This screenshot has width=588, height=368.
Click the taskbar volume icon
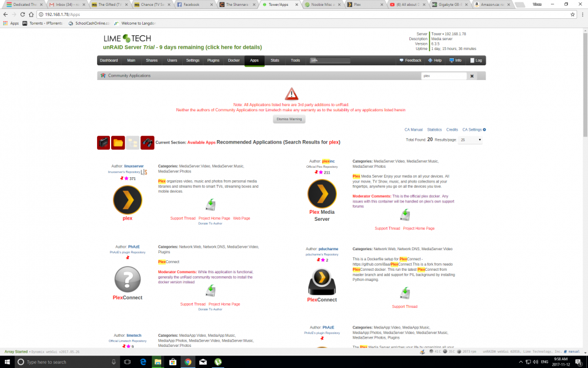coord(535,362)
